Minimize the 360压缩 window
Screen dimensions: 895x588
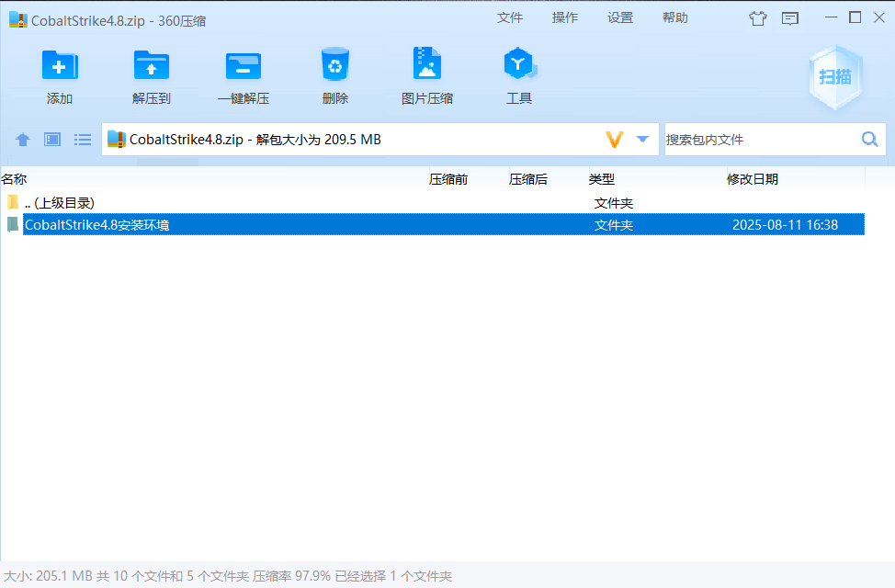(x=831, y=17)
